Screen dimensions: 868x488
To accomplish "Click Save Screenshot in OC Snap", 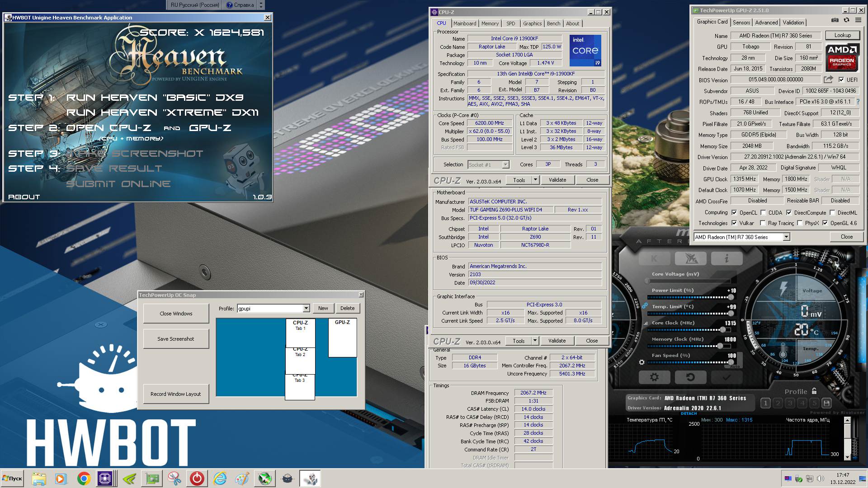I will (x=176, y=339).
